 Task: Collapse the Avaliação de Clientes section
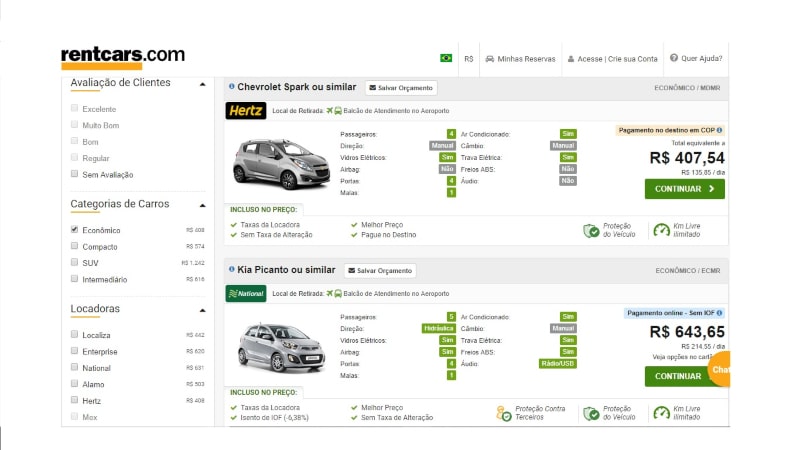[x=203, y=84]
